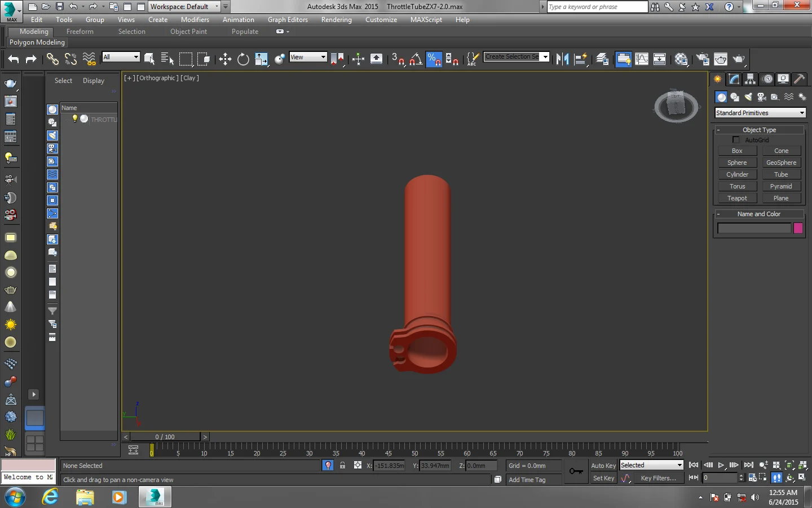This screenshot has width=812, height=508.
Task: Open the Curve Editor
Action: pyautogui.click(x=642, y=59)
